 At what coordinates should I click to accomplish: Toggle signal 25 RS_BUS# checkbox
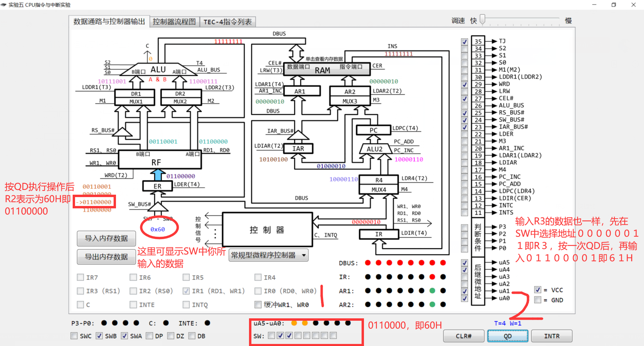coord(465,113)
